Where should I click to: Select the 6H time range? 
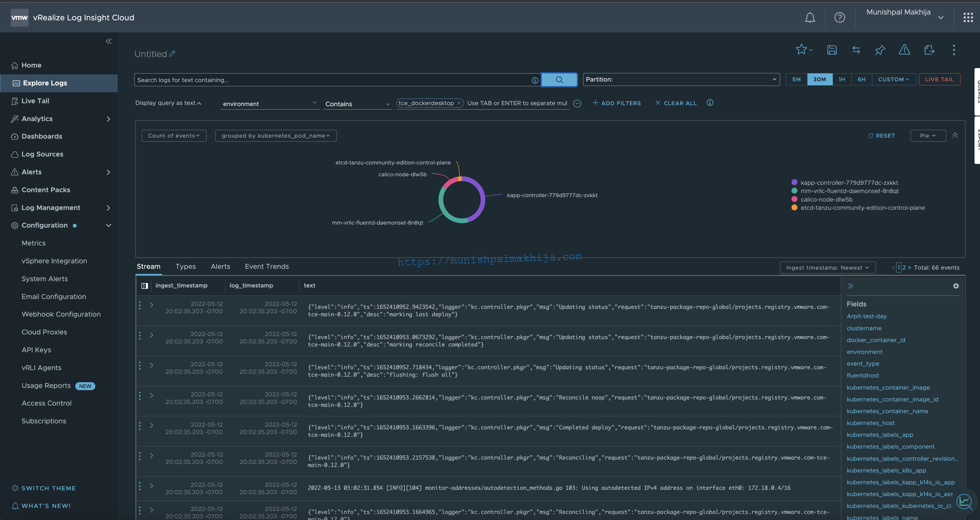[x=861, y=79]
